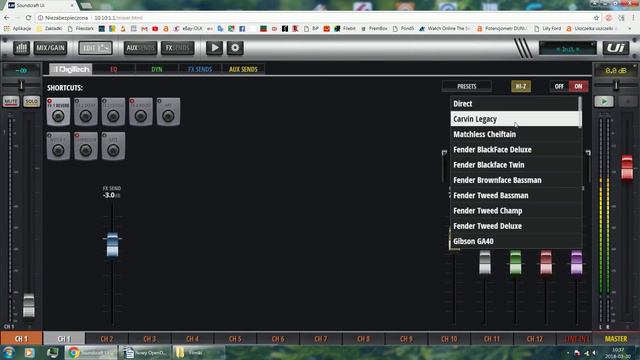This screenshot has height=360, width=640.
Task: Reload the browser page
Action: 28,18
